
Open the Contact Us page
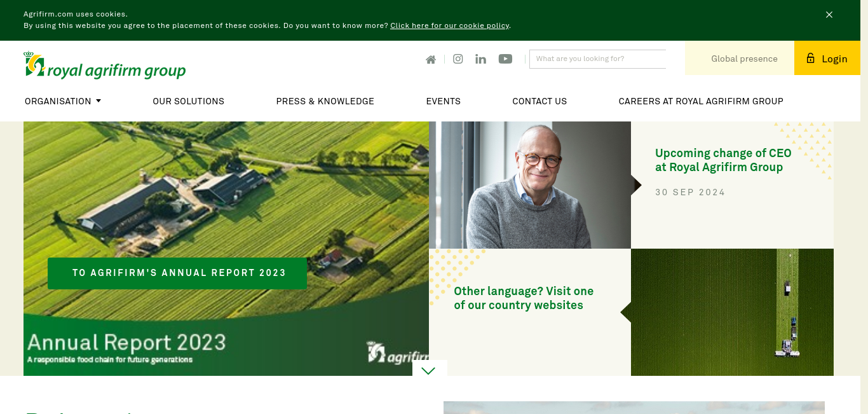tap(539, 101)
